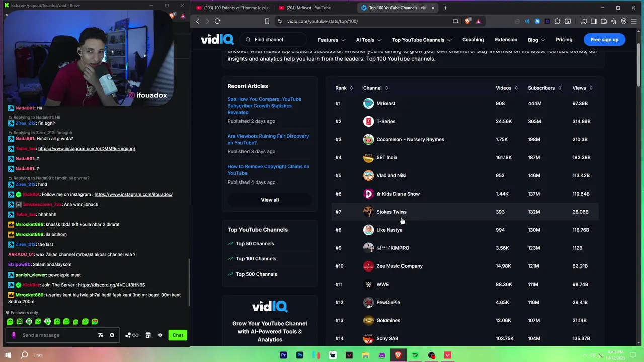
Task: Open Premiere Pro from taskbar
Action: pyautogui.click(x=283, y=355)
